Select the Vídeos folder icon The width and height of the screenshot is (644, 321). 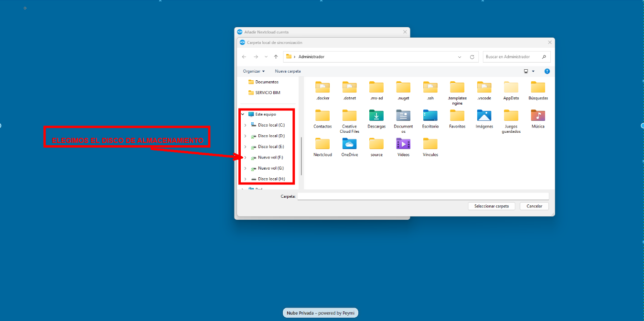click(x=403, y=144)
